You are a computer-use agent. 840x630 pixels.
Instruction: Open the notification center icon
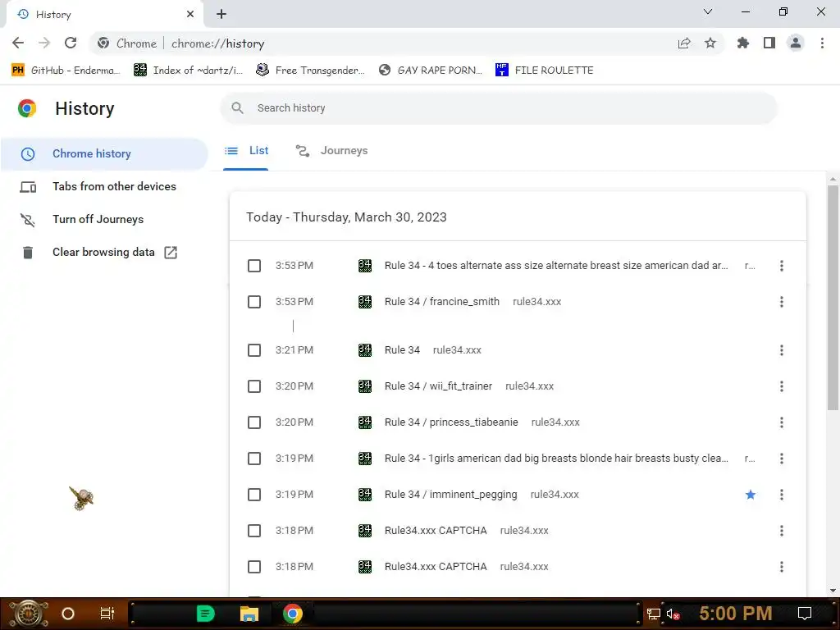(805, 614)
